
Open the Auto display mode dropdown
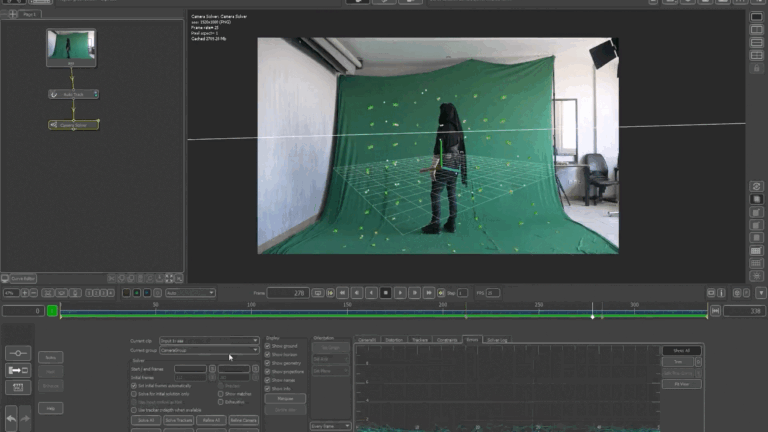[190, 293]
